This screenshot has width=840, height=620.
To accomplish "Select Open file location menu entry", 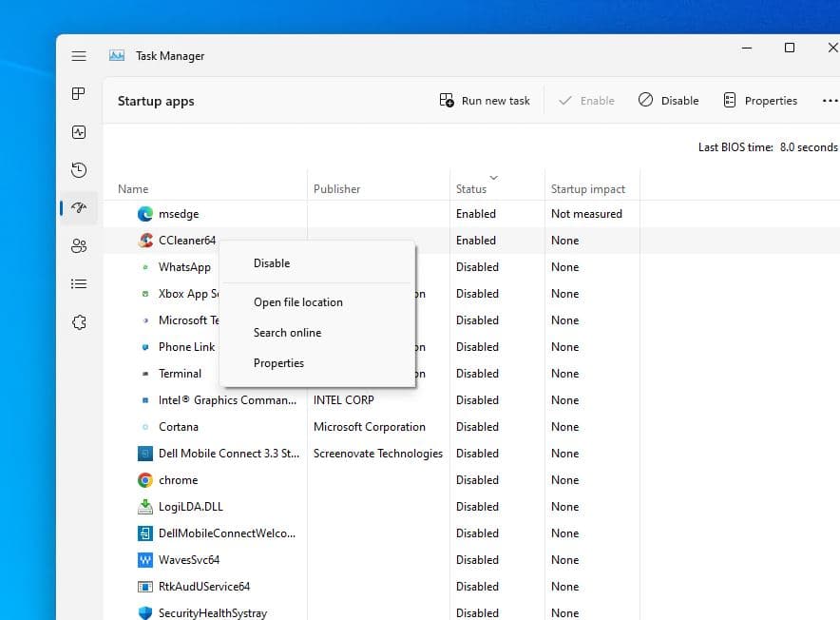I will click(x=297, y=302).
